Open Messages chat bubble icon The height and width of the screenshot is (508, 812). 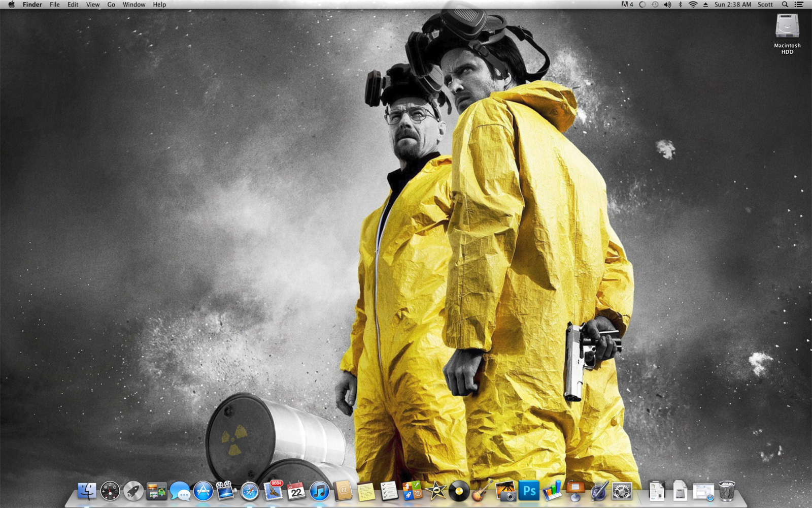180,491
